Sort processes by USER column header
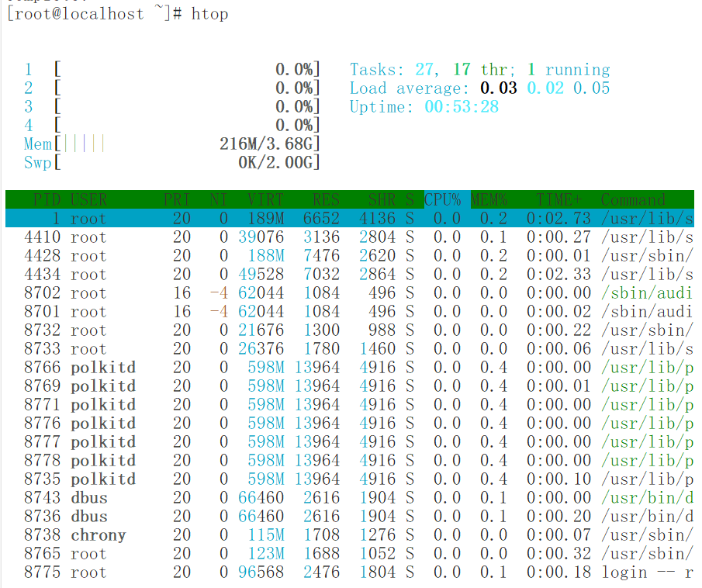 pos(88,199)
